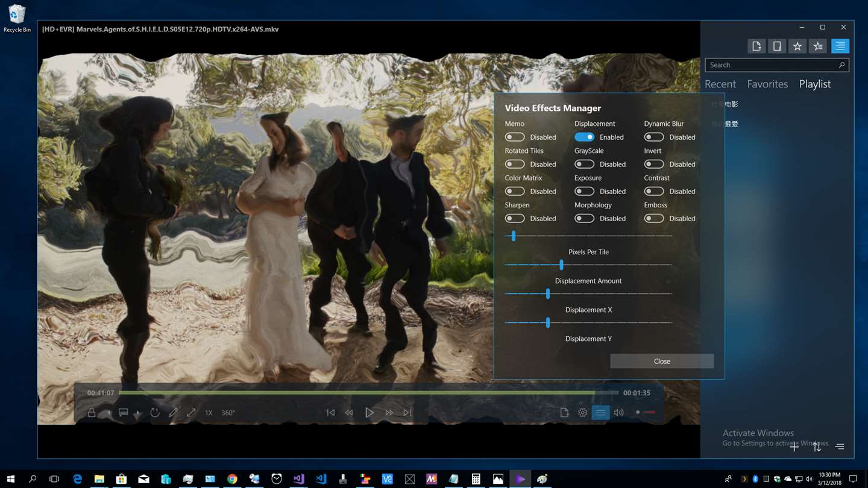Click the 1X playback speed control

point(209,413)
